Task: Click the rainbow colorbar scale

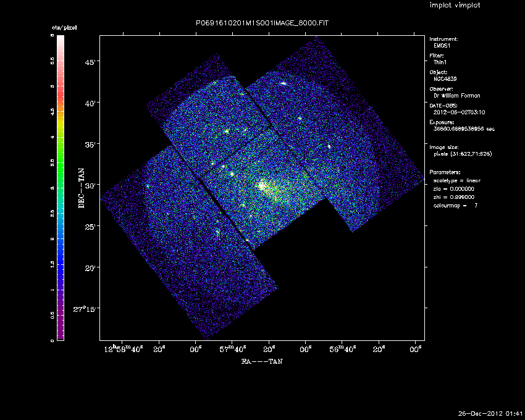Action: 61,188
